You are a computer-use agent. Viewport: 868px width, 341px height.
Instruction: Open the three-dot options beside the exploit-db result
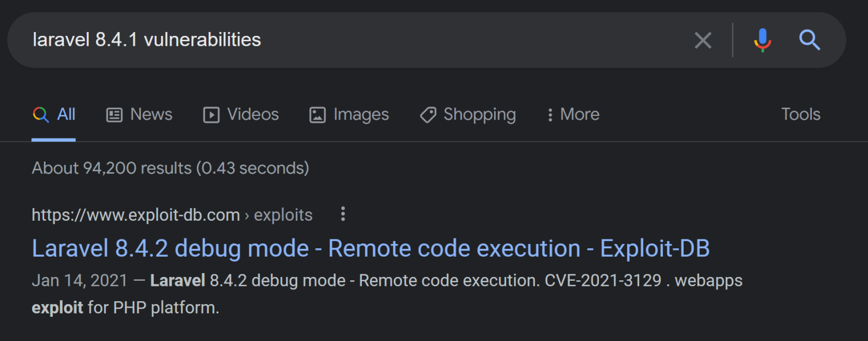coord(343,214)
